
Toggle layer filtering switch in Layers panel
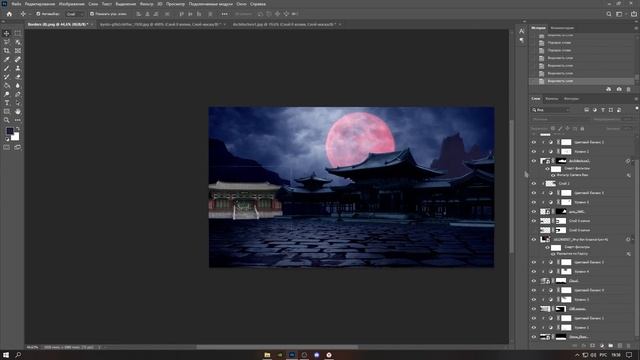(x=637, y=109)
